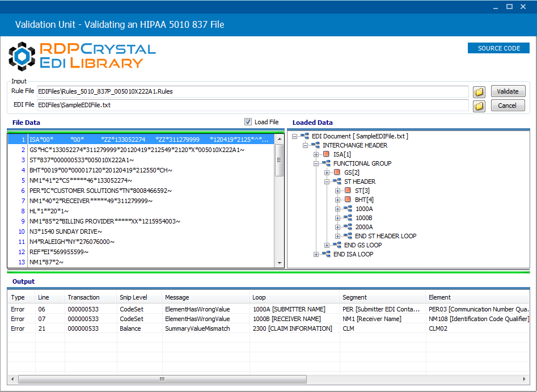Viewport: 537px width, 392px height.
Task: Collapse the ST HEADER tree node
Action: point(327,182)
